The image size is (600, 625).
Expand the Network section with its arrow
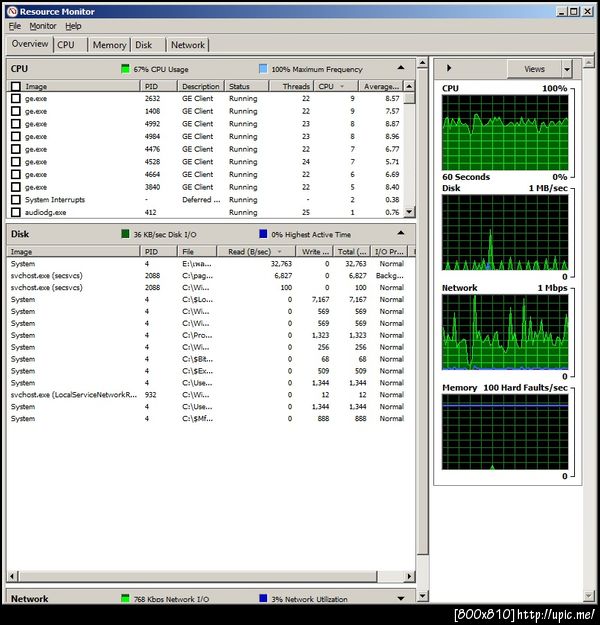click(x=401, y=598)
